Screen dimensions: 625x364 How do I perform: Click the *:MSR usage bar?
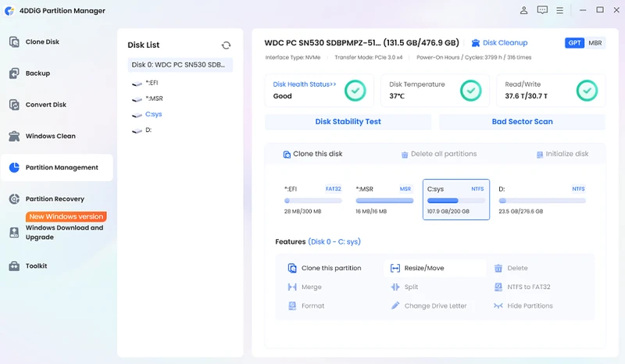(x=384, y=201)
